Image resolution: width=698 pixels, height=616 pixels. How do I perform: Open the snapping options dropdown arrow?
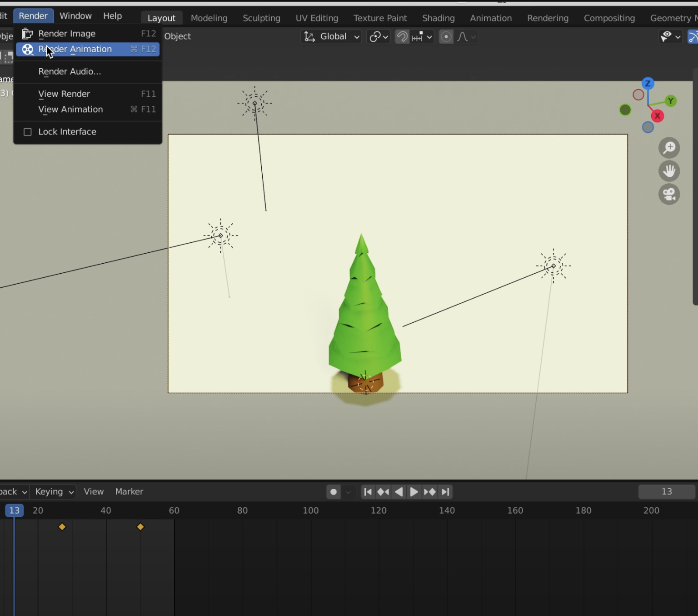[x=429, y=37]
